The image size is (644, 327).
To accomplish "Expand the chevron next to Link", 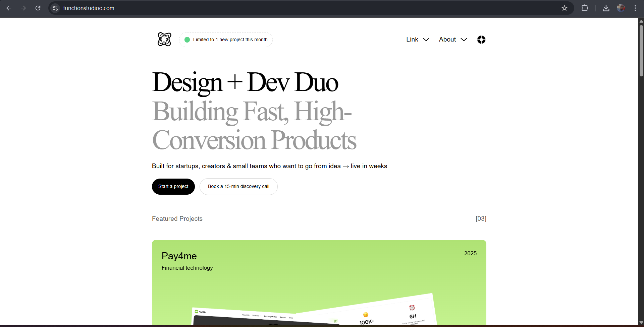I will pyautogui.click(x=426, y=40).
